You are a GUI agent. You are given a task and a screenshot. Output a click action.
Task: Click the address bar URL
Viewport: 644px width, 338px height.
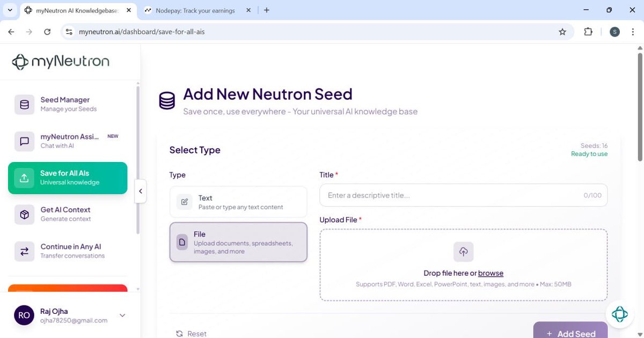(142, 32)
